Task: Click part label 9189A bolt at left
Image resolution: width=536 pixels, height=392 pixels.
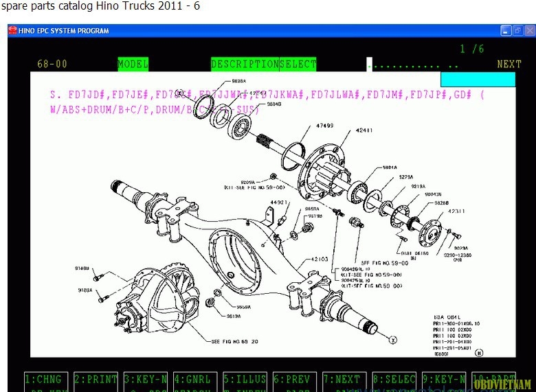Action: tap(85, 290)
